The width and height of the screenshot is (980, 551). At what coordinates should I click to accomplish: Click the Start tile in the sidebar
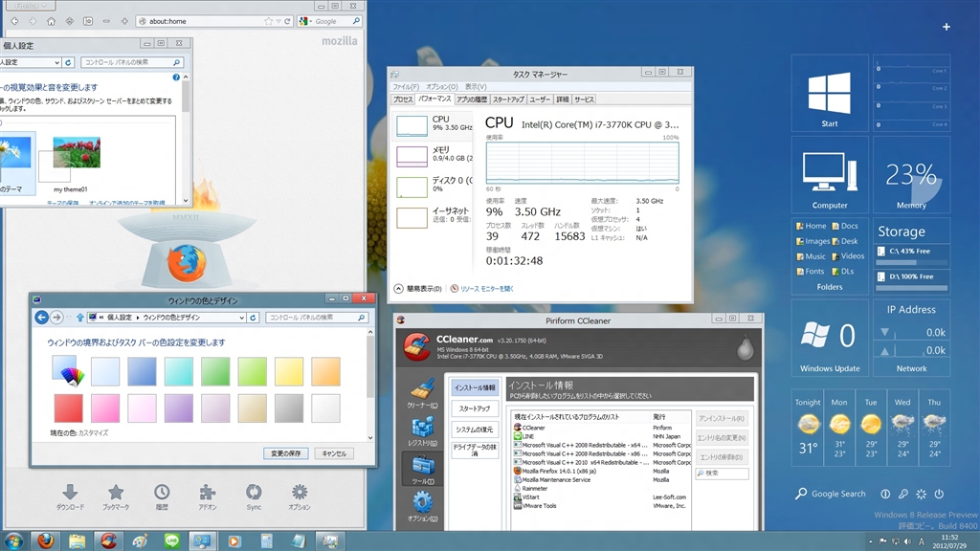point(829,96)
